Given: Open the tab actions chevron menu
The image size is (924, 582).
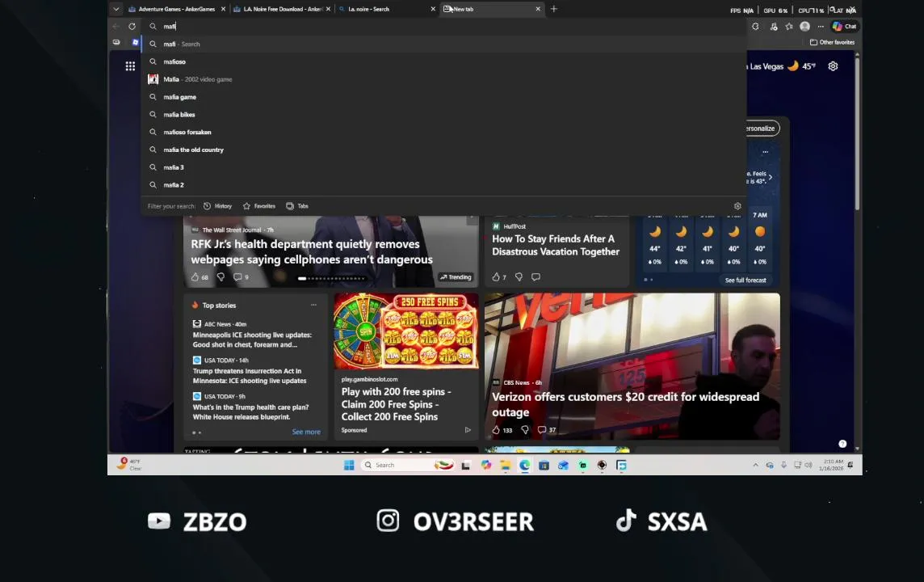Looking at the screenshot, I should [x=116, y=9].
